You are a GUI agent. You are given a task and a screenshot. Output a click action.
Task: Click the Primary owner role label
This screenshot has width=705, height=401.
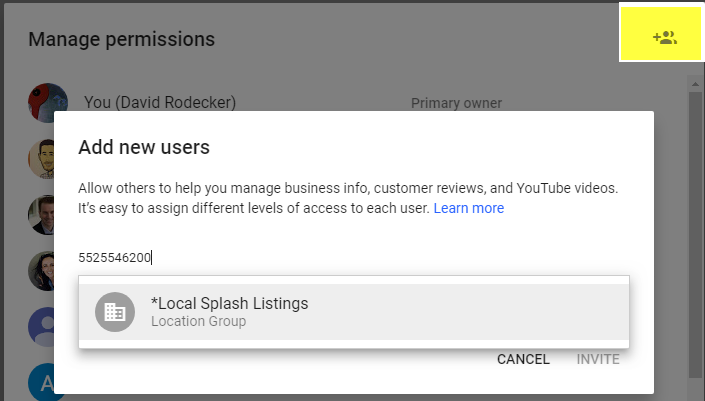point(456,103)
